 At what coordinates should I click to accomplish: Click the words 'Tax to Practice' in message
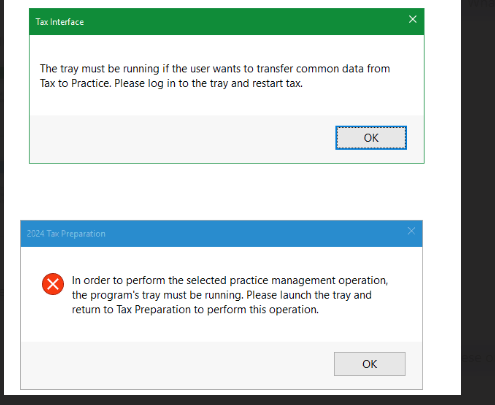coord(75,83)
